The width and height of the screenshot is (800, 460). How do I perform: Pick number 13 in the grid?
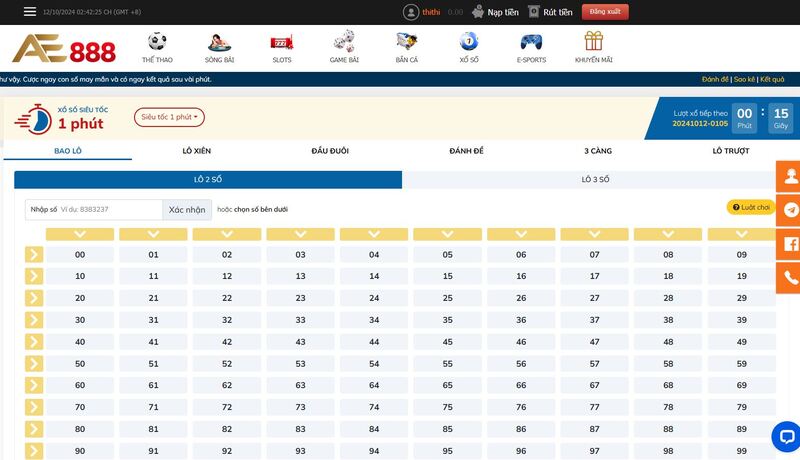[x=301, y=276]
